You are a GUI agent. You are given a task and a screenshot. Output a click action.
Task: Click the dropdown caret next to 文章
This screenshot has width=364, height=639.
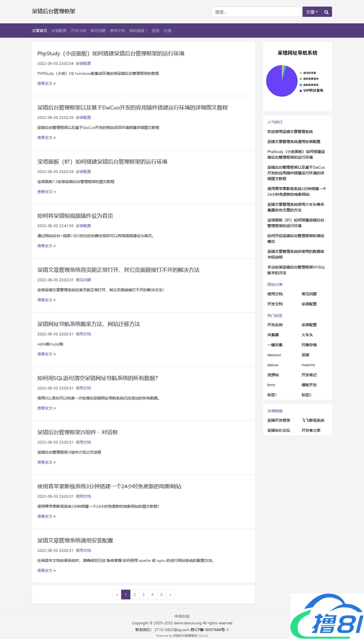(x=316, y=11)
